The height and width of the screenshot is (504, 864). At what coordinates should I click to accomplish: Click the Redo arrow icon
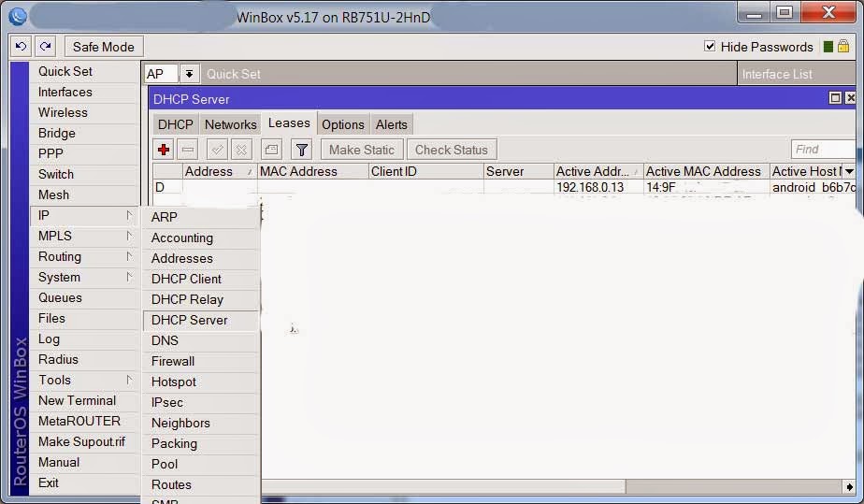point(46,47)
